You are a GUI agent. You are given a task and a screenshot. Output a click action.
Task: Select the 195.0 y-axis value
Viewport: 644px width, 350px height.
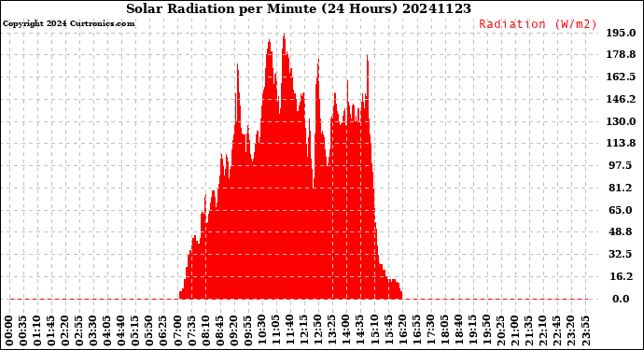coord(621,33)
